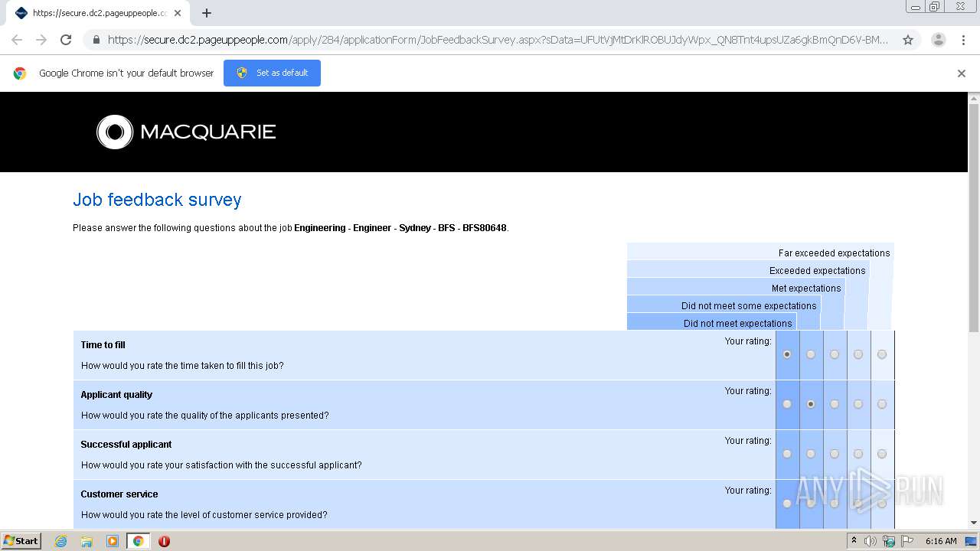Click the 'Applicant quality' question title

(x=116, y=395)
